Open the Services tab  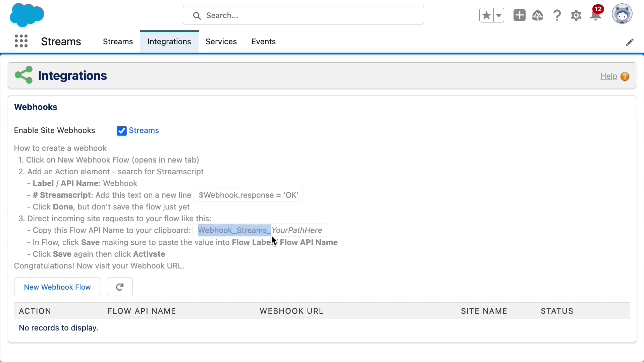point(221,42)
